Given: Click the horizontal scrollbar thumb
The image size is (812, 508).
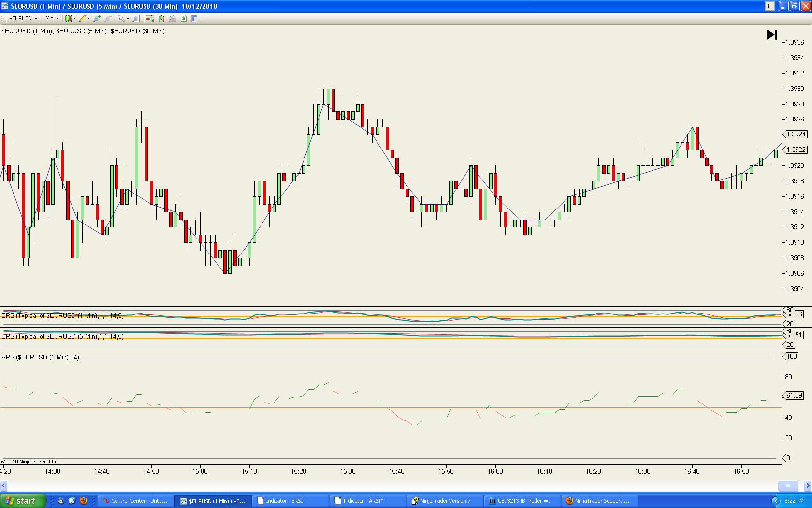Looking at the screenshot, I should point(788,485).
